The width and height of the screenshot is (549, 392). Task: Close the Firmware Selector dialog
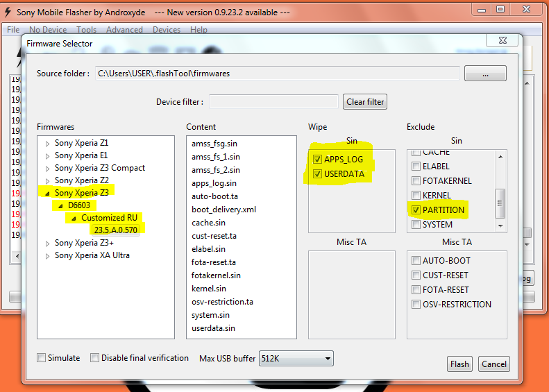pyautogui.click(x=502, y=40)
